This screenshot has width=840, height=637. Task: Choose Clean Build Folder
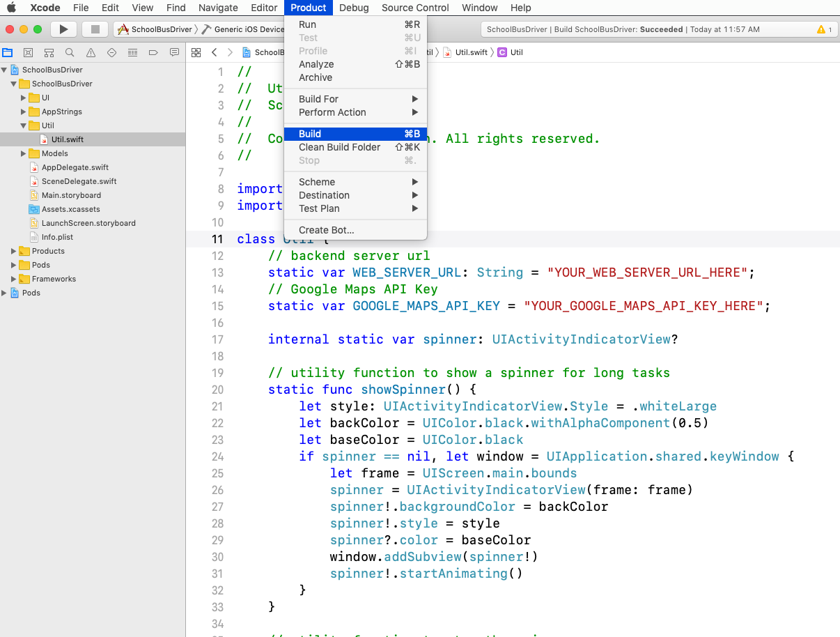tap(339, 147)
